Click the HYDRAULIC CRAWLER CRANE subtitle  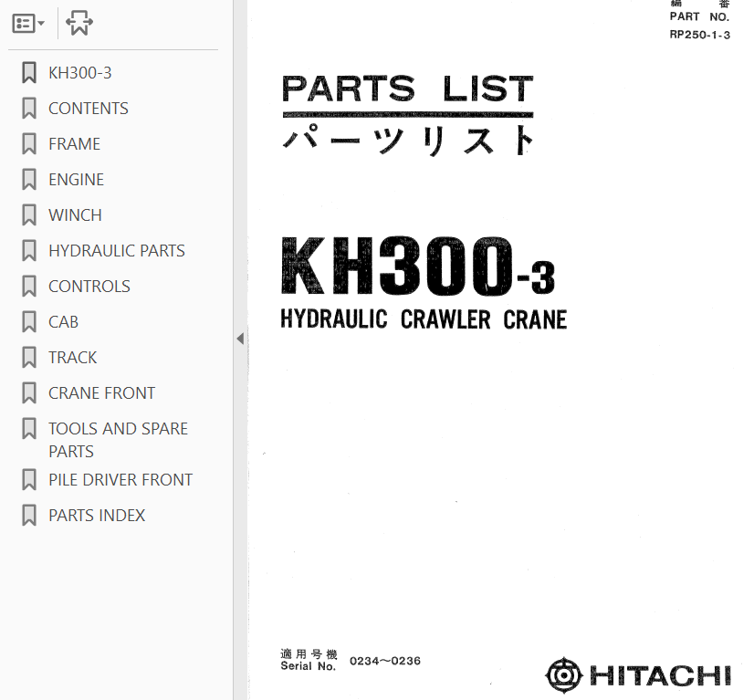[424, 319]
